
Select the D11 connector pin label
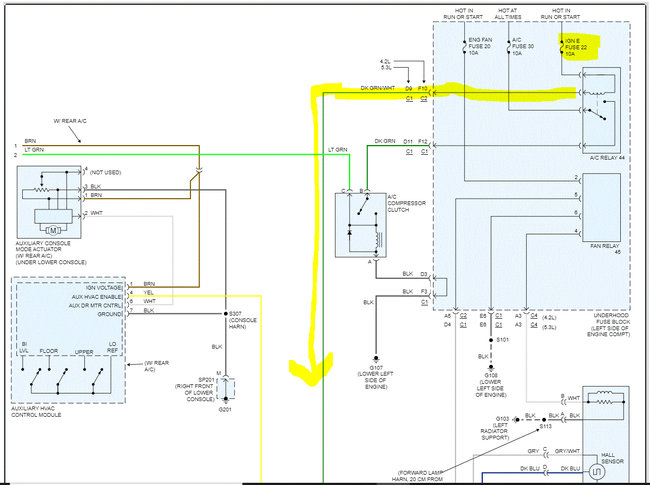click(408, 142)
